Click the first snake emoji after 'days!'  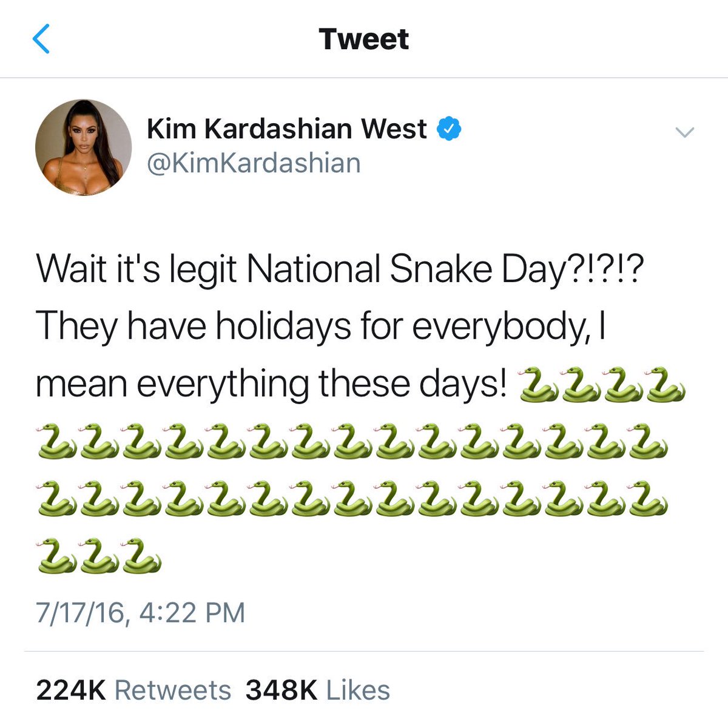pyautogui.click(x=538, y=385)
